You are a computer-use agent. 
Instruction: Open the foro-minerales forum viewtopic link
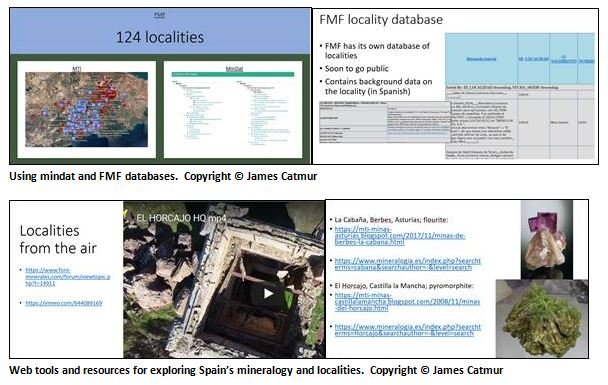pos(67,276)
